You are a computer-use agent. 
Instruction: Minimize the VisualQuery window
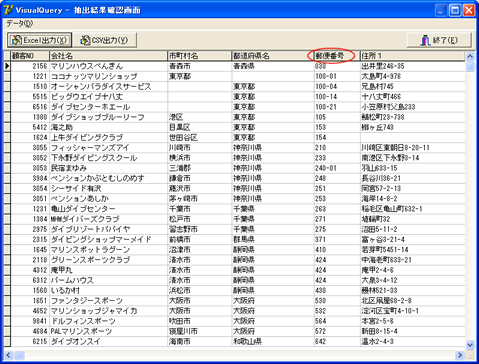(x=441, y=10)
